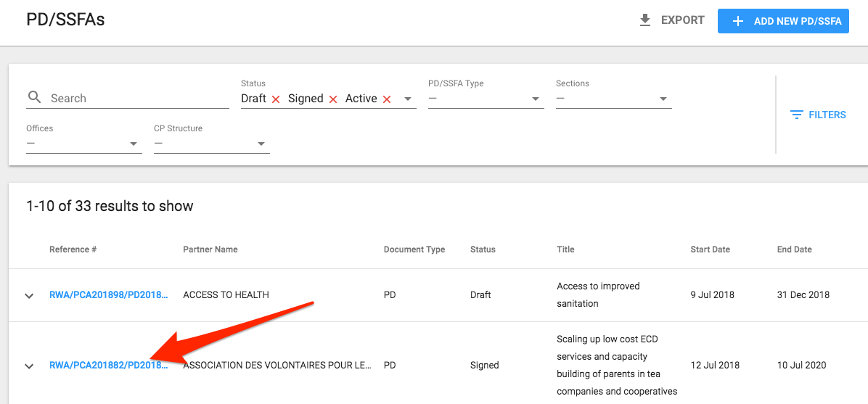The width and height of the screenshot is (868, 404).
Task: Click start date 9 Jul 2018
Action: point(713,295)
